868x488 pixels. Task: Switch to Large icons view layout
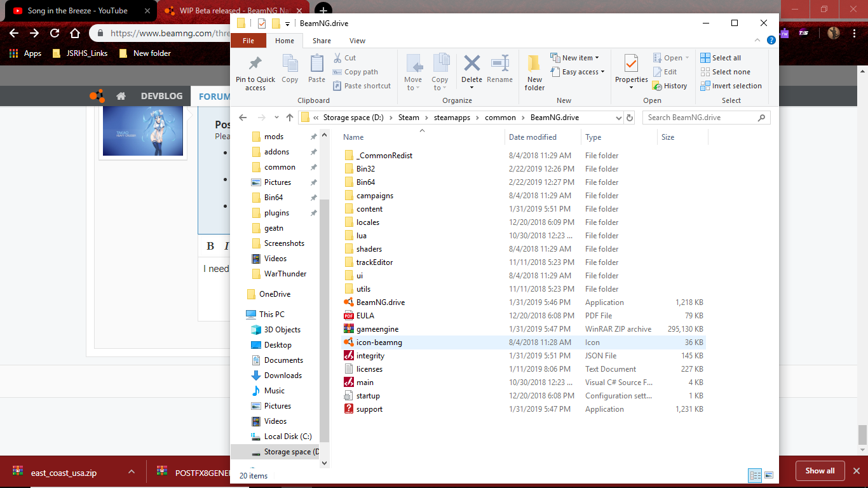click(769, 475)
